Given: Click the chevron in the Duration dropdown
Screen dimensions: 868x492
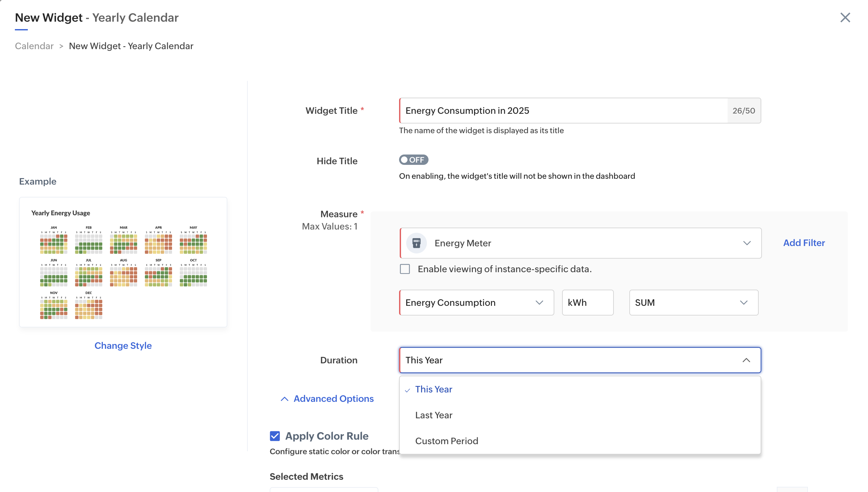Looking at the screenshot, I should [x=746, y=360].
